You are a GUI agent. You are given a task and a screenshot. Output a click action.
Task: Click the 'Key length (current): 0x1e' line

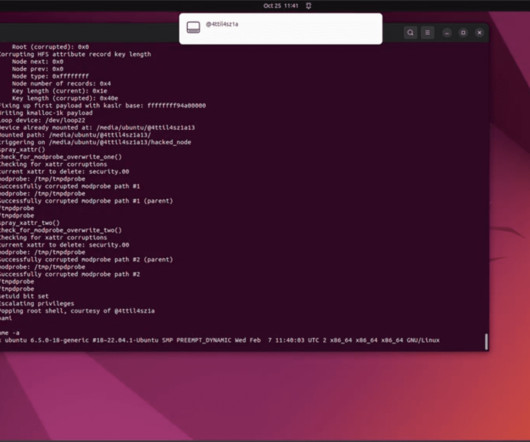click(x=59, y=91)
